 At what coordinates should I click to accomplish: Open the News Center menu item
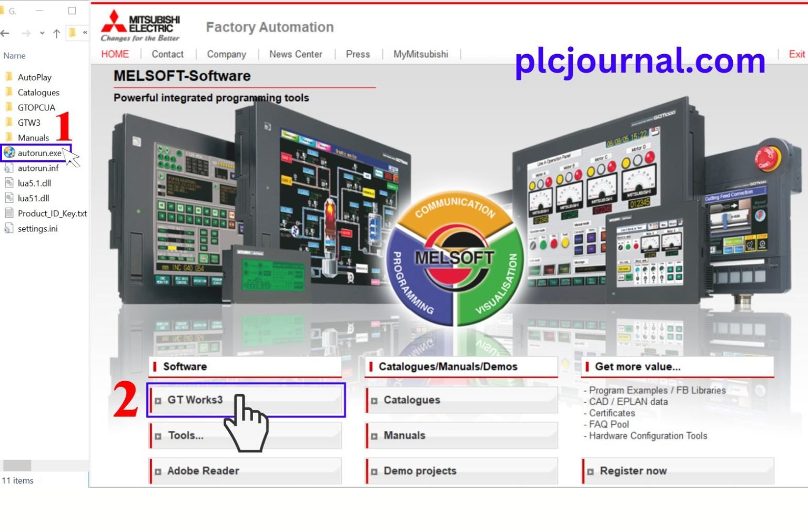(296, 54)
